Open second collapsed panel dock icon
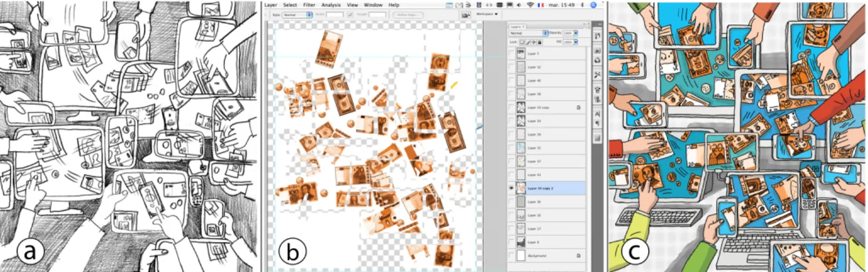The height and width of the screenshot is (272, 868). (x=597, y=50)
